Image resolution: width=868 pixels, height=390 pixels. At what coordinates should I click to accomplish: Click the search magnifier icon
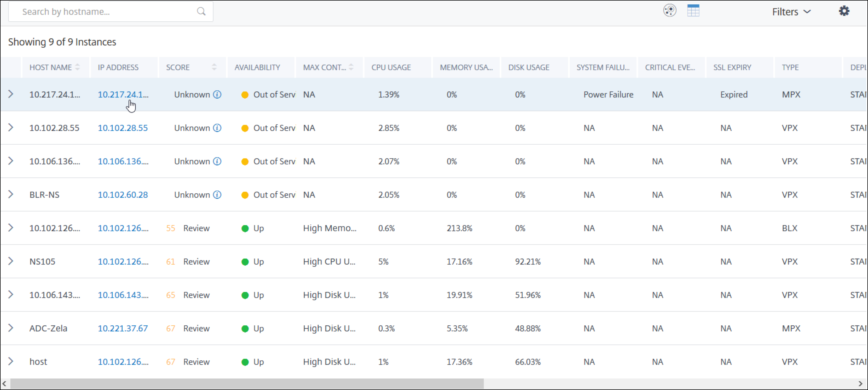201,12
